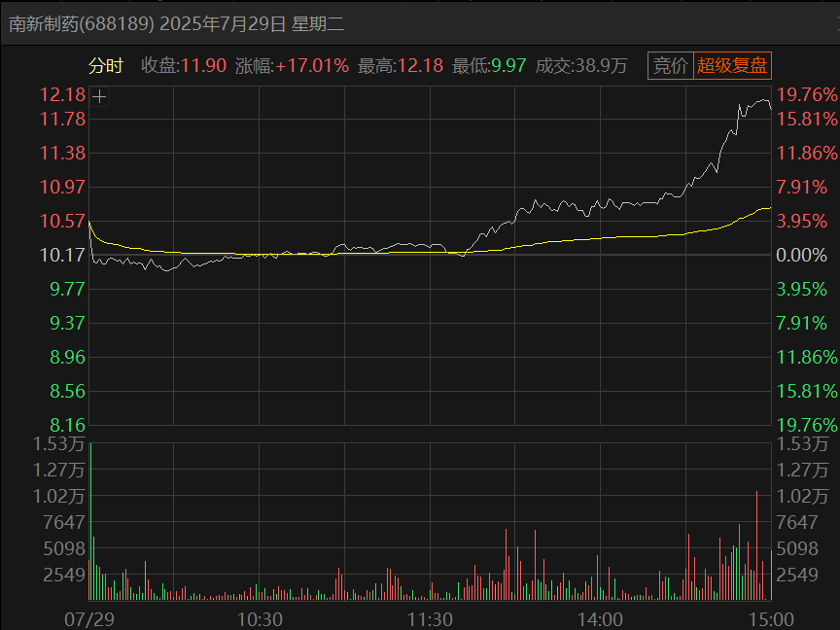Click the 8.96 price axis label
Screen dimensions: 840x630
tap(67, 358)
